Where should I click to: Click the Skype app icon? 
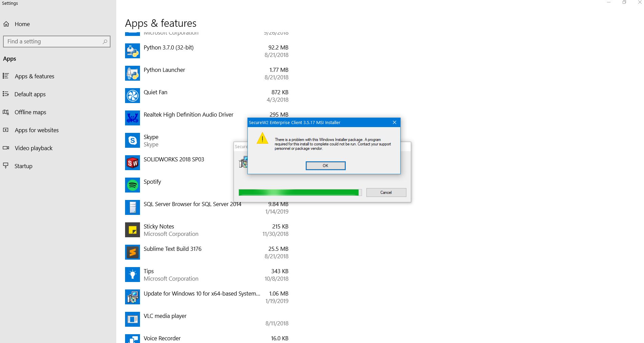(132, 140)
